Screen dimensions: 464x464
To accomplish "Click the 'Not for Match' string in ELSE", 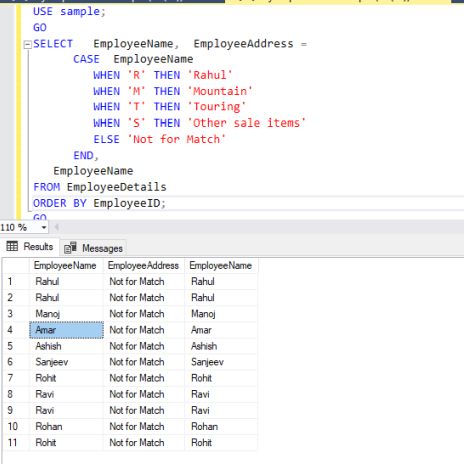I will click(x=176, y=139).
